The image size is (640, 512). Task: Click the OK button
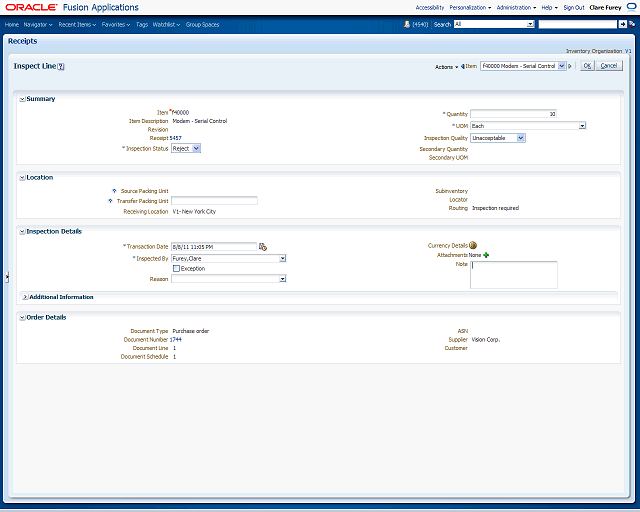click(x=587, y=66)
